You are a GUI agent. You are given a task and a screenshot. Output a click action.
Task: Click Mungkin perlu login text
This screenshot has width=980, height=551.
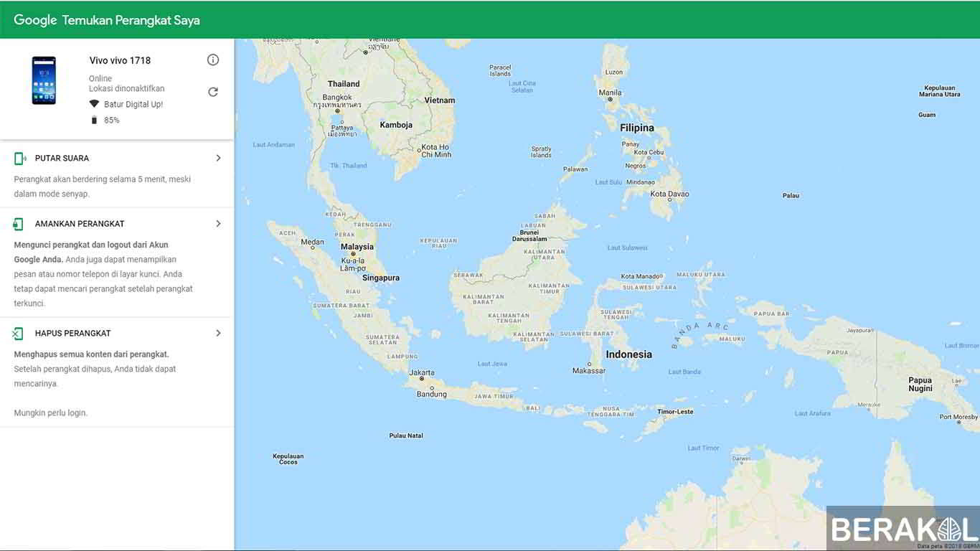coord(51,413)
